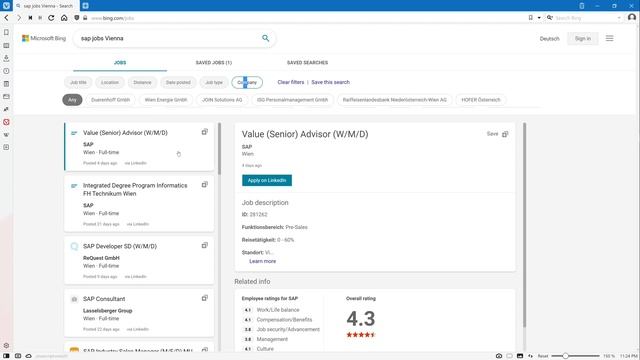The height and width of the screenshot is (360, 640).
Task: Bookmark this page from address bar
Action: (531, 18)
